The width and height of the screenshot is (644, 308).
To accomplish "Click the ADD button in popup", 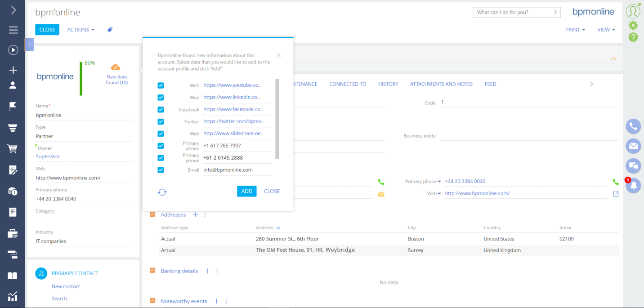I will [246, 191].
